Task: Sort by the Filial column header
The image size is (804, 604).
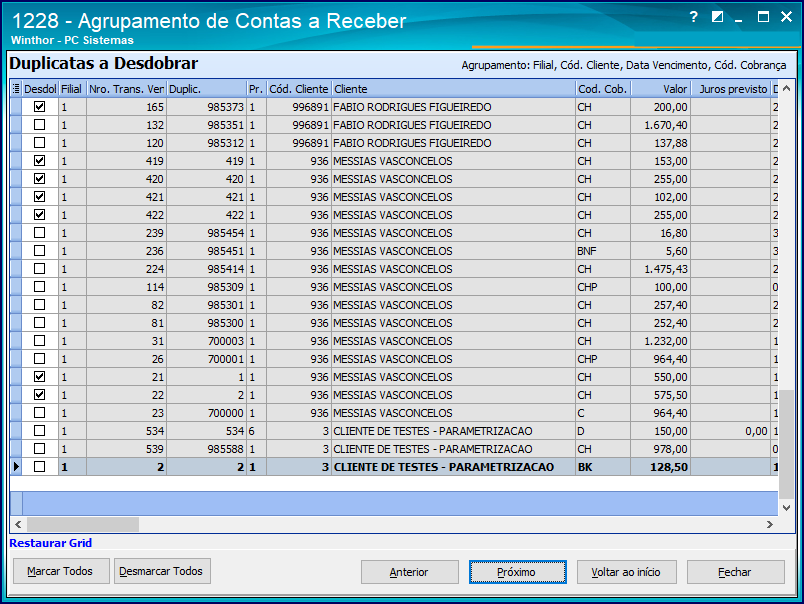Action: pos(72,89)
